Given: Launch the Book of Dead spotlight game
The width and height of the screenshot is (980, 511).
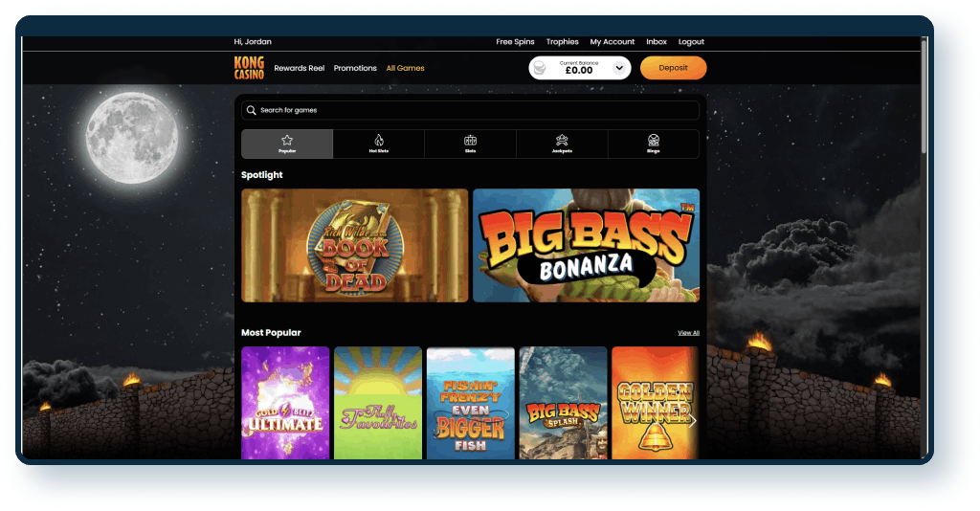Looking at the screenshot, I should (x=354, y=246).
